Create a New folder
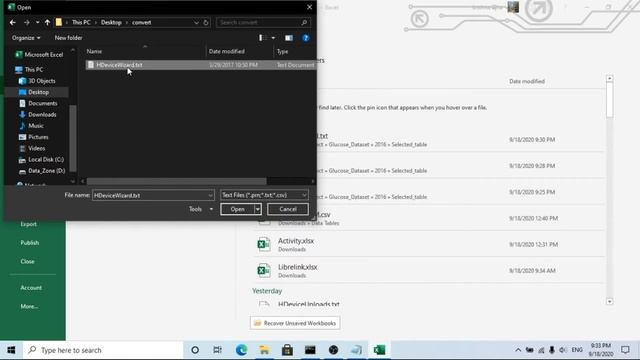This screenshot has width=640, height=360. 69,38
